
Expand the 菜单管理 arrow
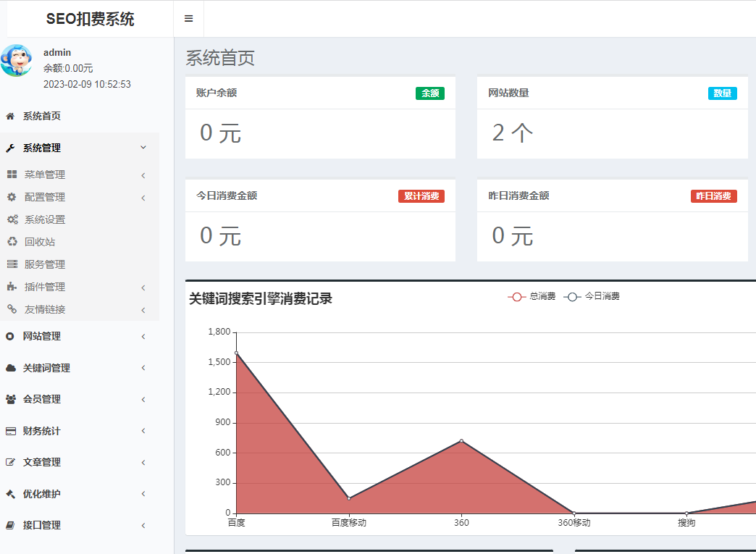pos(143,175)
